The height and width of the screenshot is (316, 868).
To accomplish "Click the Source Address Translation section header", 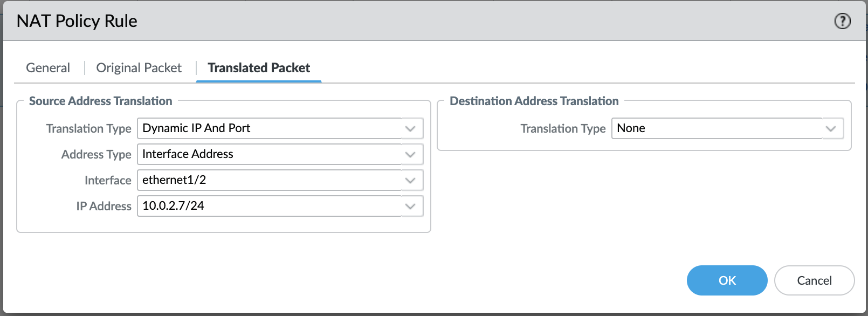I will (101, 101).
